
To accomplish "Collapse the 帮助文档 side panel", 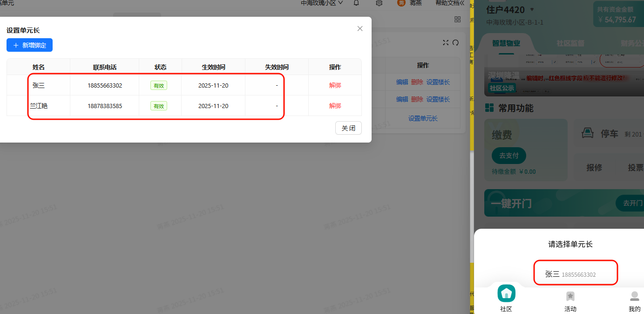I will point(448,3).
